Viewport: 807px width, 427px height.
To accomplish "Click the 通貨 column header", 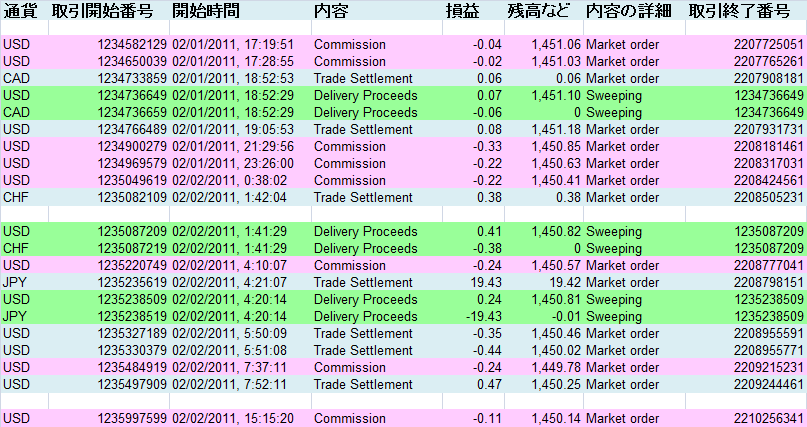I will 20,12.
